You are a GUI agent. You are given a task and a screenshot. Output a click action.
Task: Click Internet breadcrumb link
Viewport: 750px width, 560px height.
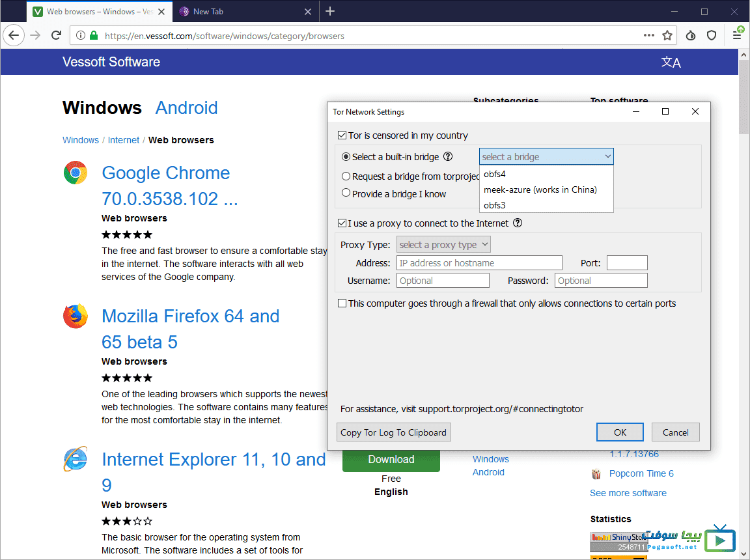pyautogui.click(x=124, y=139)
